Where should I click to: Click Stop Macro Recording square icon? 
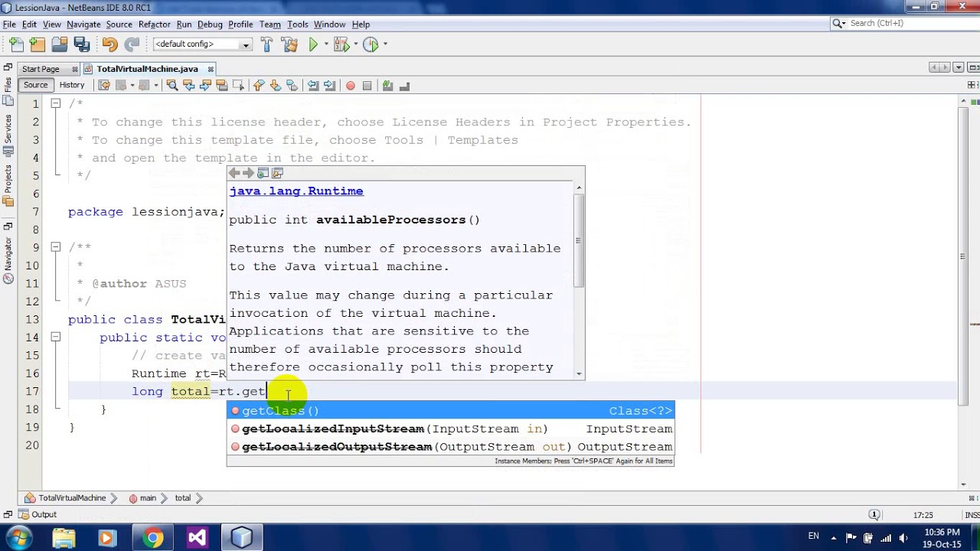tap(367, 86)
